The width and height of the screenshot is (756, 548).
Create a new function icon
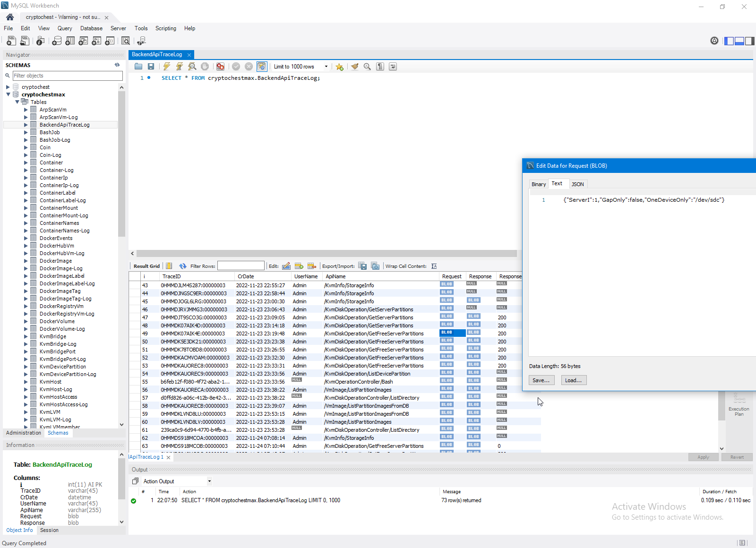click(110, 41)
